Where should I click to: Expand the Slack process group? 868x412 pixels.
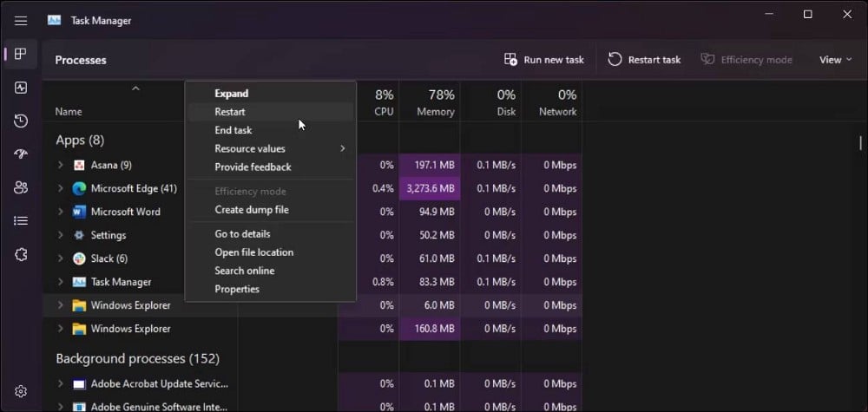[x=60, y=258]
